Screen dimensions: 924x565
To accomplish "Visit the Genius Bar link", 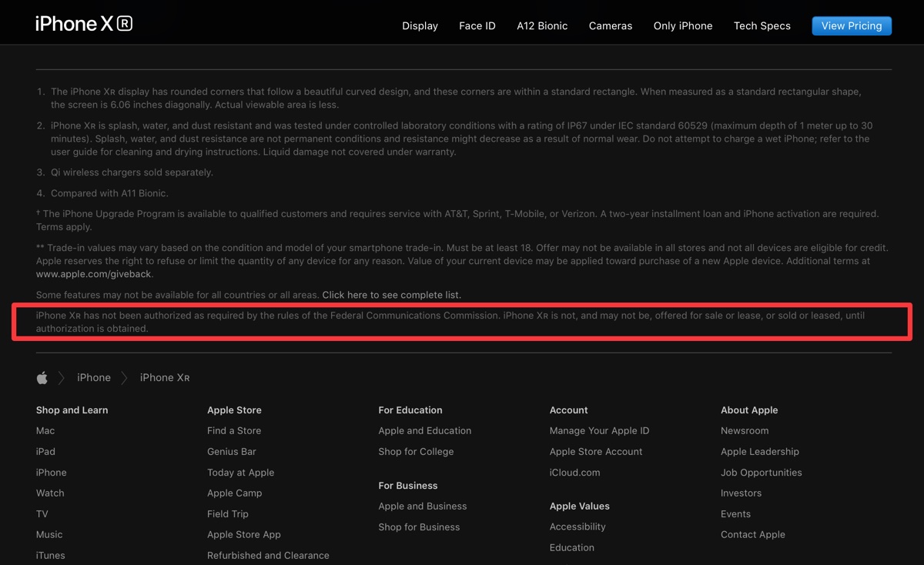I will pos(232,451).
